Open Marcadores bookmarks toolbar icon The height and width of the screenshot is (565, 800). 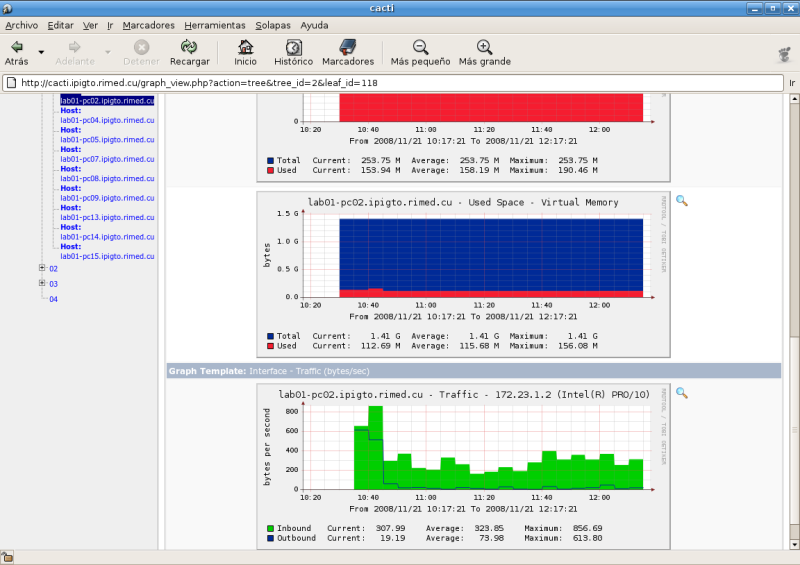[348, 47]
